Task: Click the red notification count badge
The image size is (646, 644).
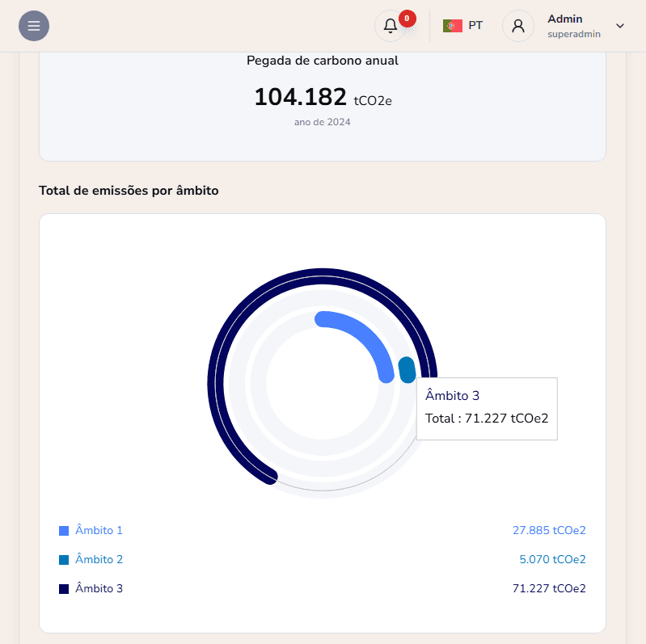Action: click(x=407, y=18)
